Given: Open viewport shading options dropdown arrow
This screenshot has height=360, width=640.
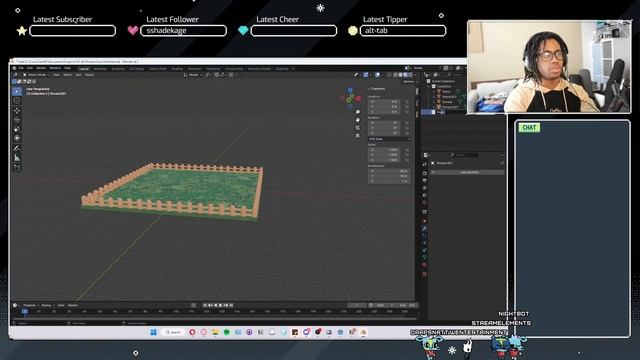Looking at the screenshot, I should (415, 75).
